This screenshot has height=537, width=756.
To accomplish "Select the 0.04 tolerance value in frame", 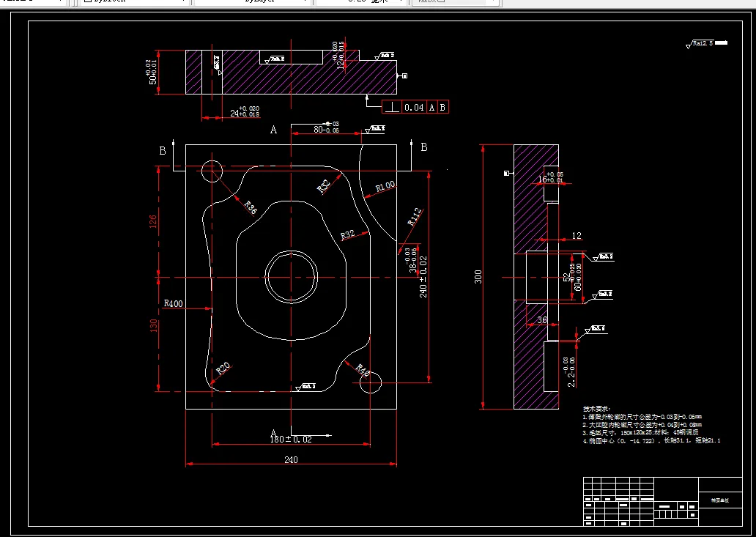I will (414, 108).
